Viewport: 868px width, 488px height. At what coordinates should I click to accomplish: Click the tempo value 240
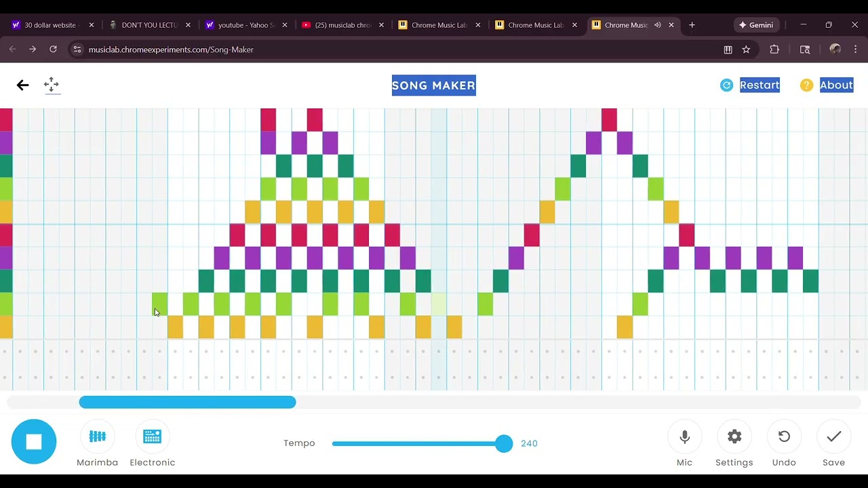pos(529,443)
